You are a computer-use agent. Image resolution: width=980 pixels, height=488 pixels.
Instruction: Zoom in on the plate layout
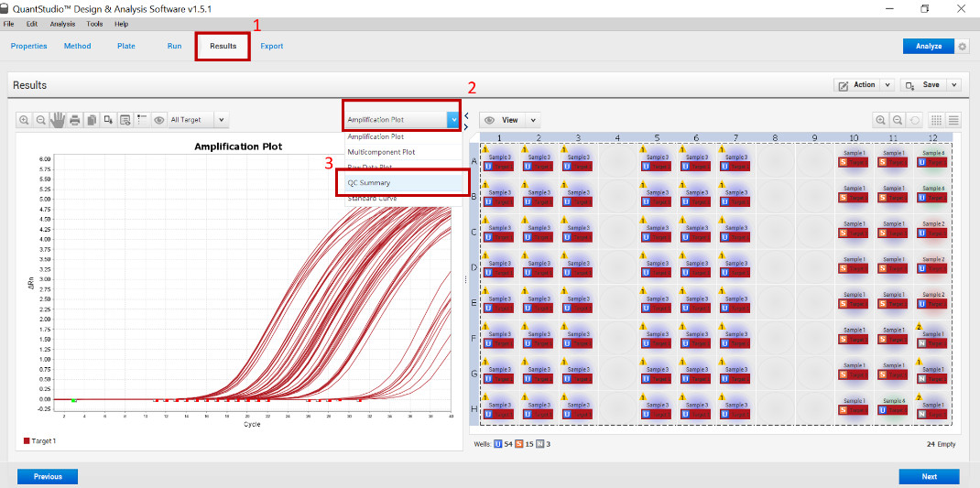881,120
